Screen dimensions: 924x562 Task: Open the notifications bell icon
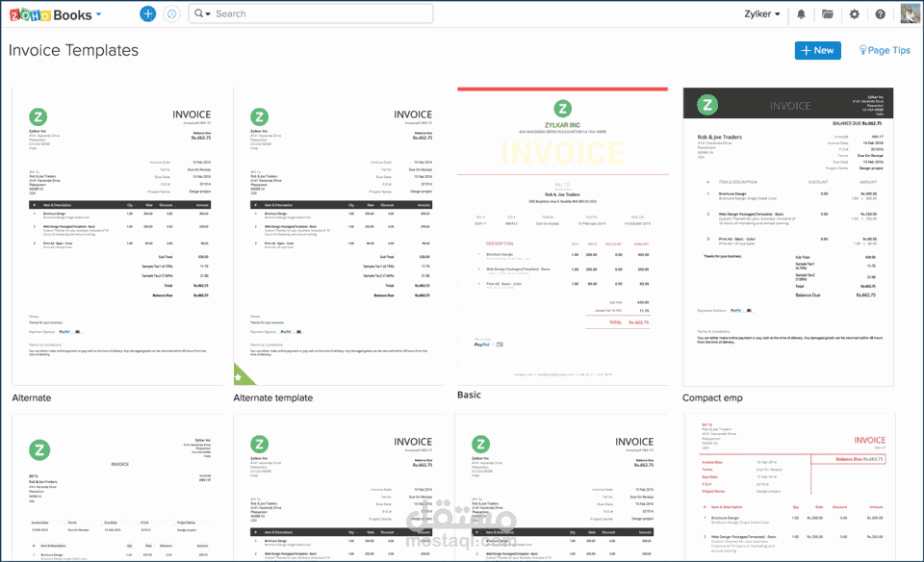(801, 14)
